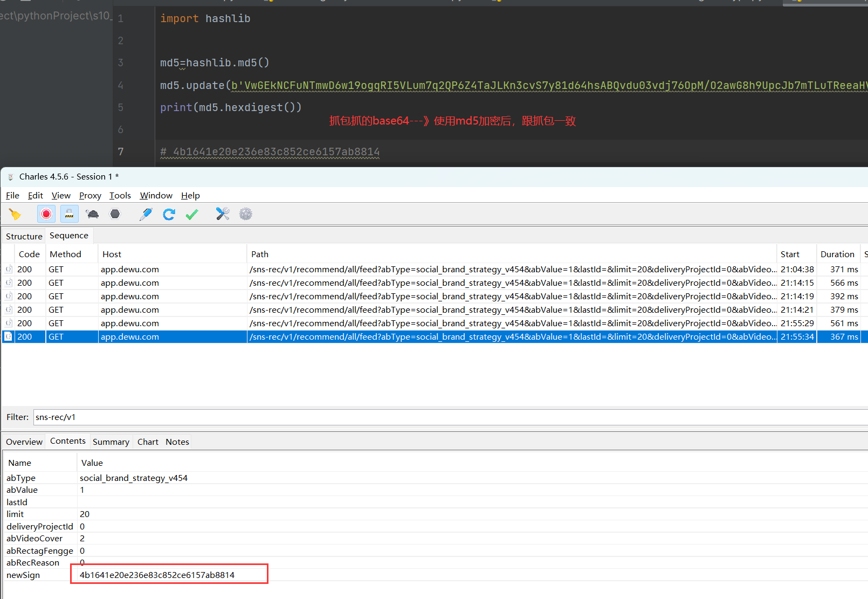Open the Help menu
868x599 pixels.
(x=190, y=196)
